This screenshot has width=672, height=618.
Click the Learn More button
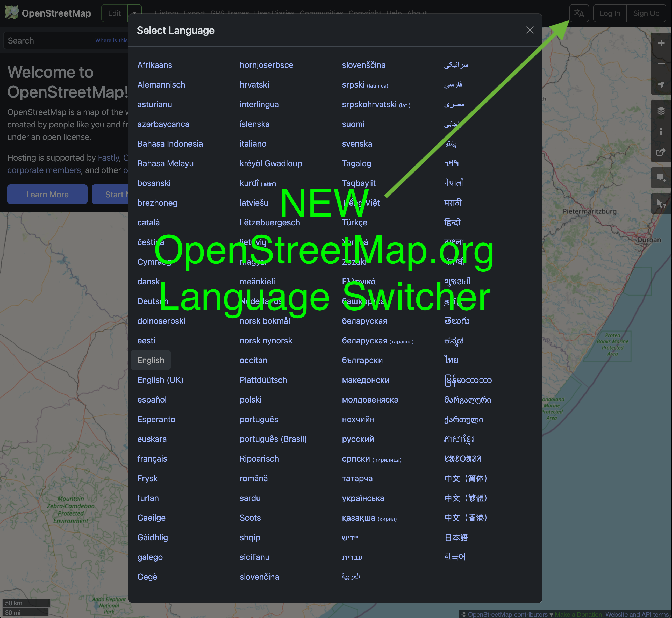coord(47,194)
